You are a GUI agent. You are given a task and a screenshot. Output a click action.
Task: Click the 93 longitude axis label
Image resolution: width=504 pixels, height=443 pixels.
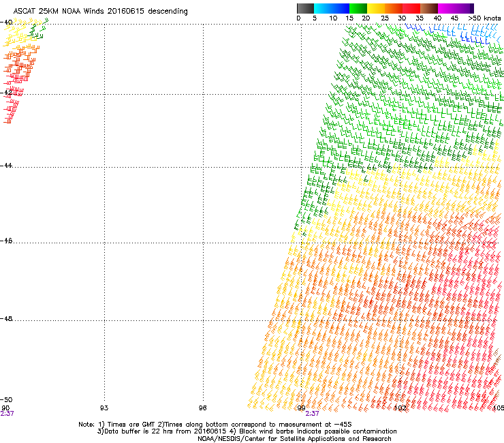(x=104, y=408)
